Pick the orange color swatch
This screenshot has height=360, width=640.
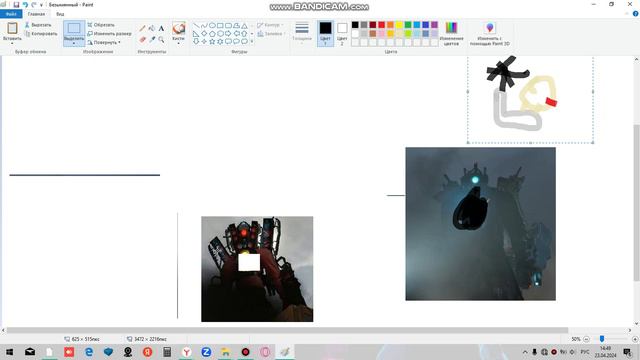(x=390, y=25)
